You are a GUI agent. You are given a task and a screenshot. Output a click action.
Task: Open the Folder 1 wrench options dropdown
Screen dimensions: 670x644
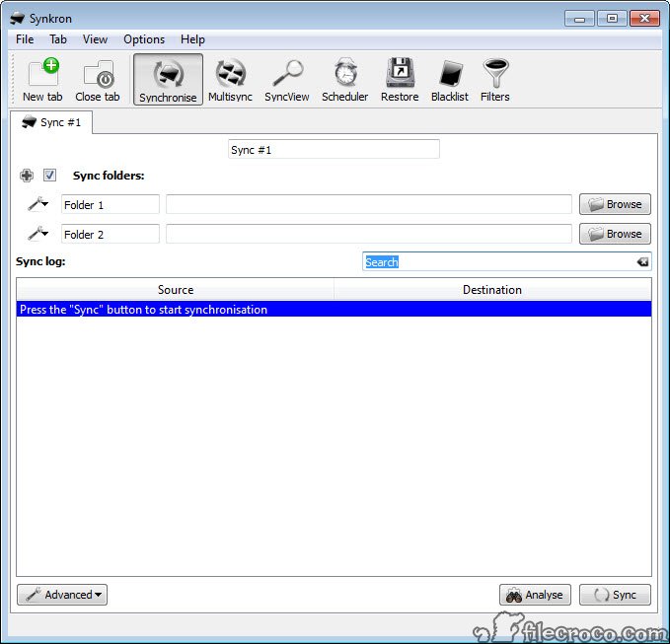click(38, 204)
